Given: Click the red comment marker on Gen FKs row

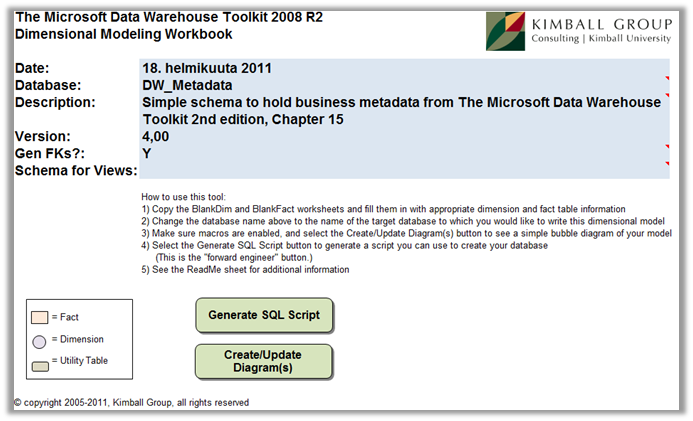Looking at the screenshot, I should tap(667, 148).
